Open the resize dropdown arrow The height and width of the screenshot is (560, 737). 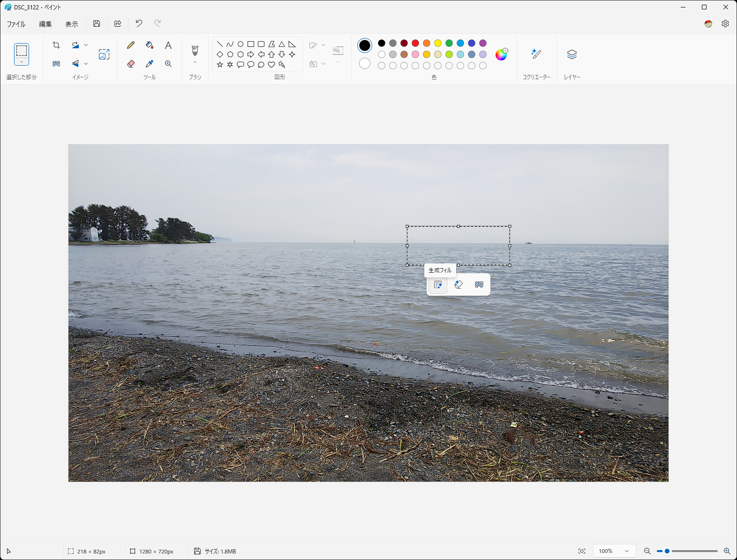click(x=86, y=45)
